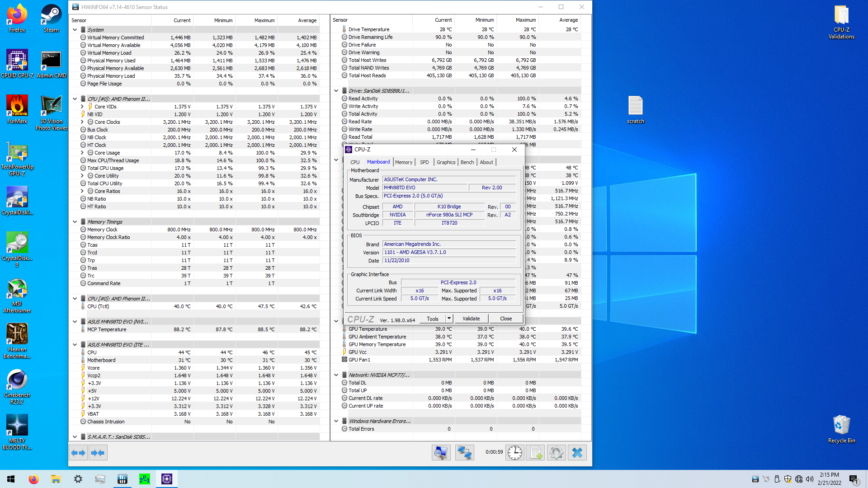Open HWiNFO system summary monitor-magnifier icon
The height and width of the screenshot is (488, 868).
coord(441,452)
